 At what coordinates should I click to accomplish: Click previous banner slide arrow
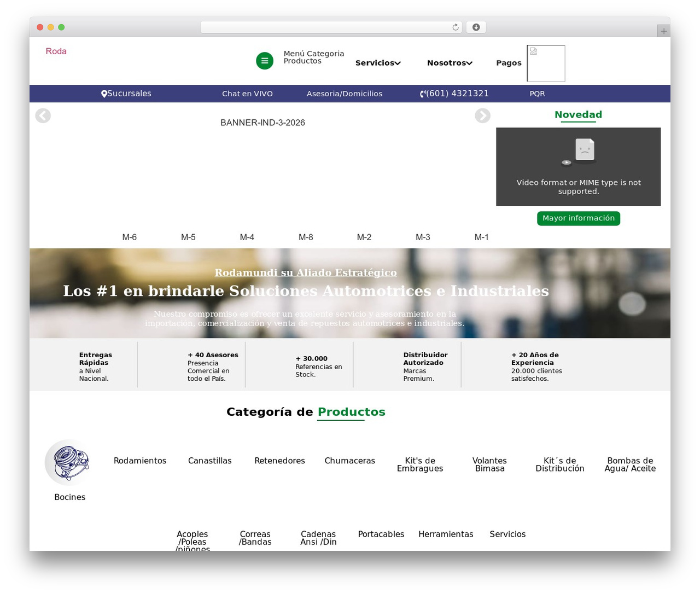click(x=43, y=116)
